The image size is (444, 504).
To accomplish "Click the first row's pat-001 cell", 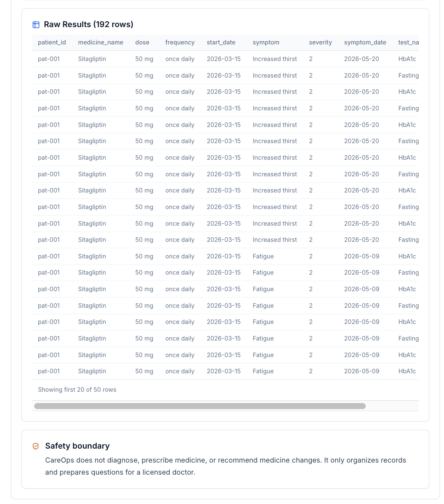I will (49, 59).
